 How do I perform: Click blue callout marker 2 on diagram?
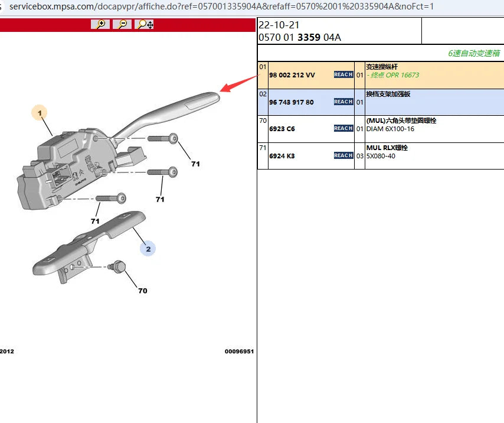[148, 249]
